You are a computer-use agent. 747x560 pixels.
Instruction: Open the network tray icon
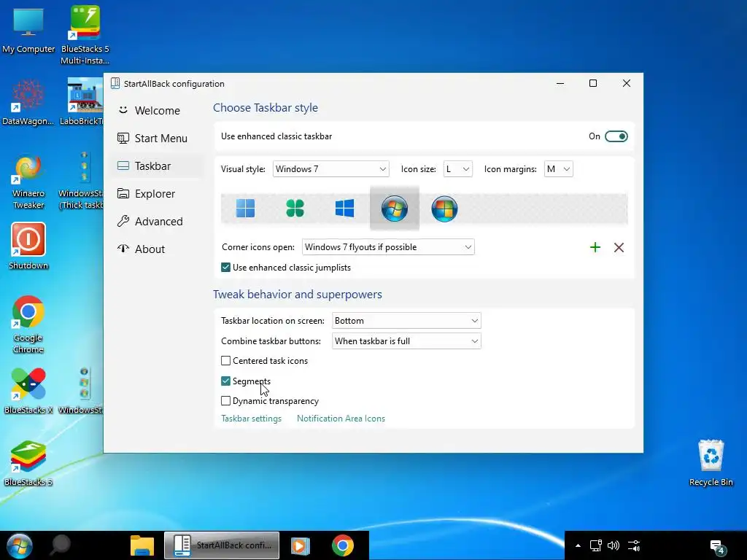tap(595, 545)
